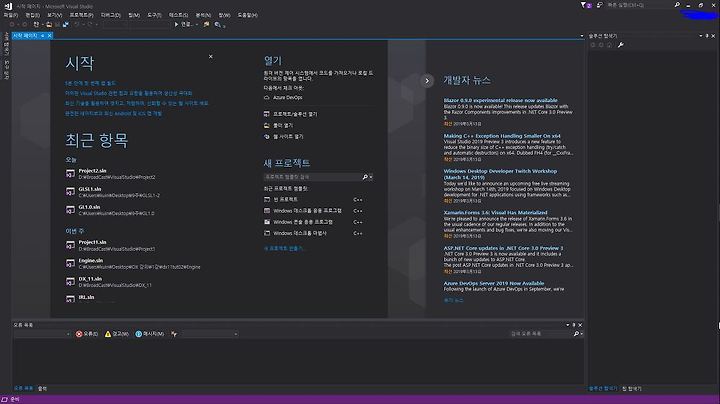
Task: Open the error list scope dropdown
Action: point(42,334)
